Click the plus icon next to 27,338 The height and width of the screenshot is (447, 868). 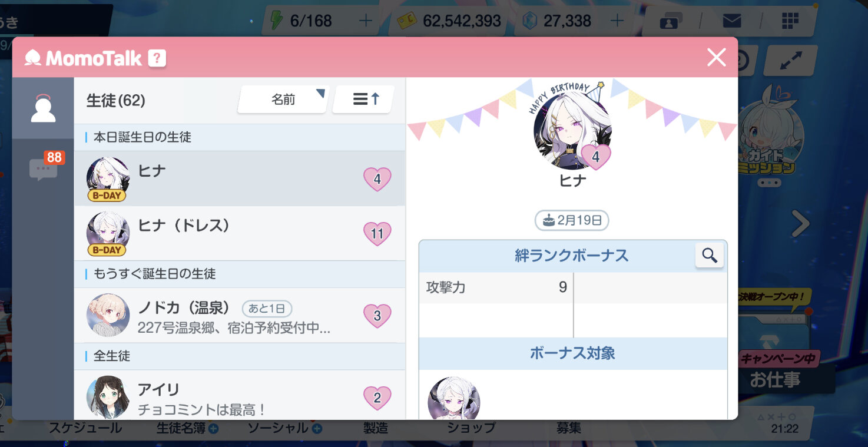click(617, 21)
